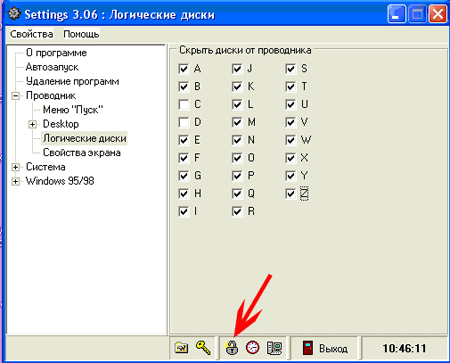Select Меню "Пуск" tree item

tap(73, 110)
